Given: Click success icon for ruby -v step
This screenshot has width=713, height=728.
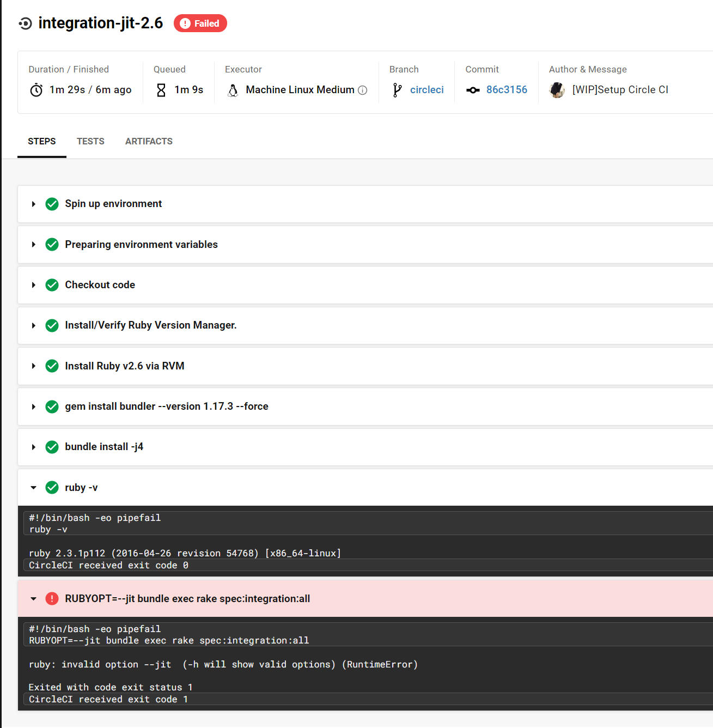Looking at the screenshot, I should pyautogui.click(x=52, y=488).
